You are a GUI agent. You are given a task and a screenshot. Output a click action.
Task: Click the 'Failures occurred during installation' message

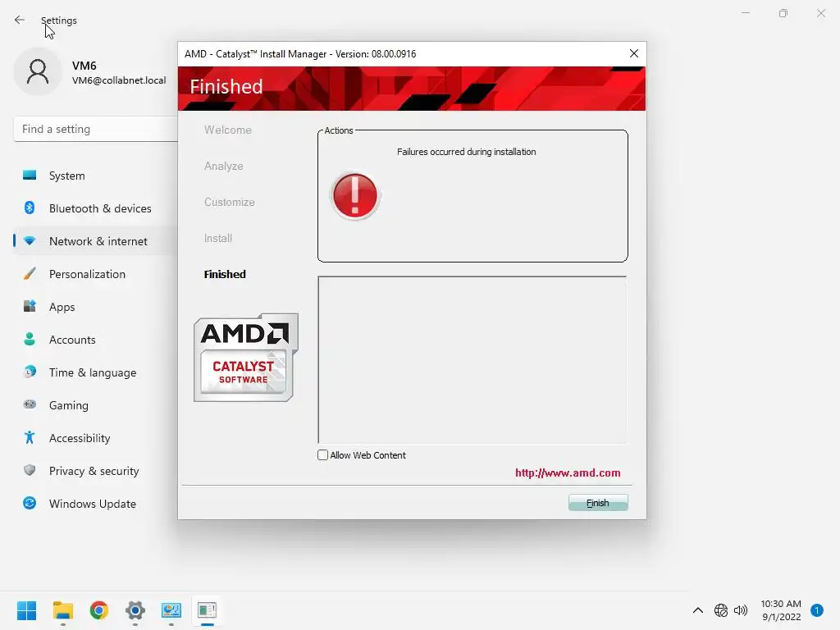coord(467,152)
